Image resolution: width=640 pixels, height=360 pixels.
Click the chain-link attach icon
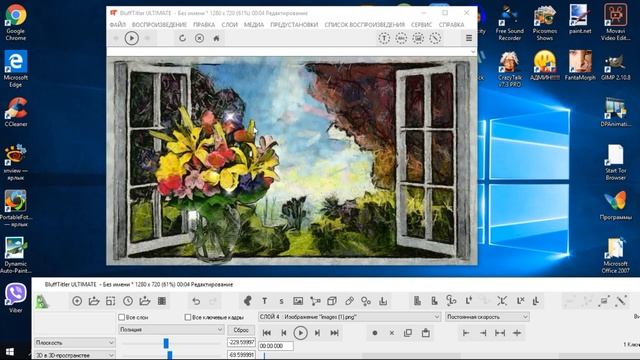[x=349, y=301]
